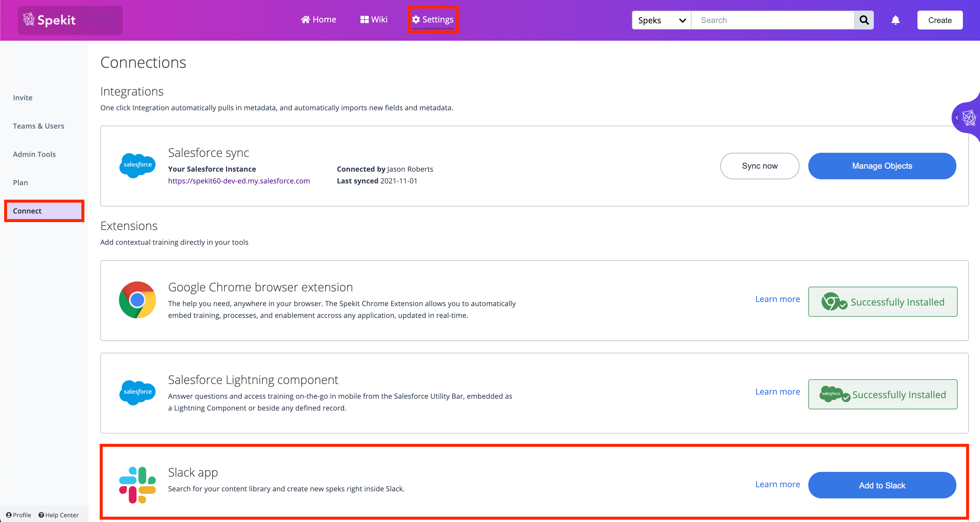
Task: Select Admin Tools in the sidebar
Action: pyautogui.click(x=34, y=154)
